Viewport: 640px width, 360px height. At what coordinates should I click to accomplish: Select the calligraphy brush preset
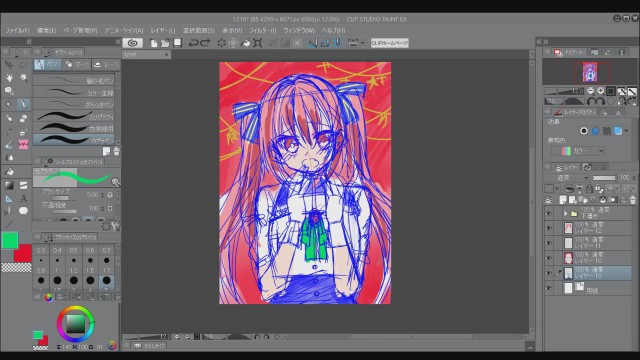(74, 116)
